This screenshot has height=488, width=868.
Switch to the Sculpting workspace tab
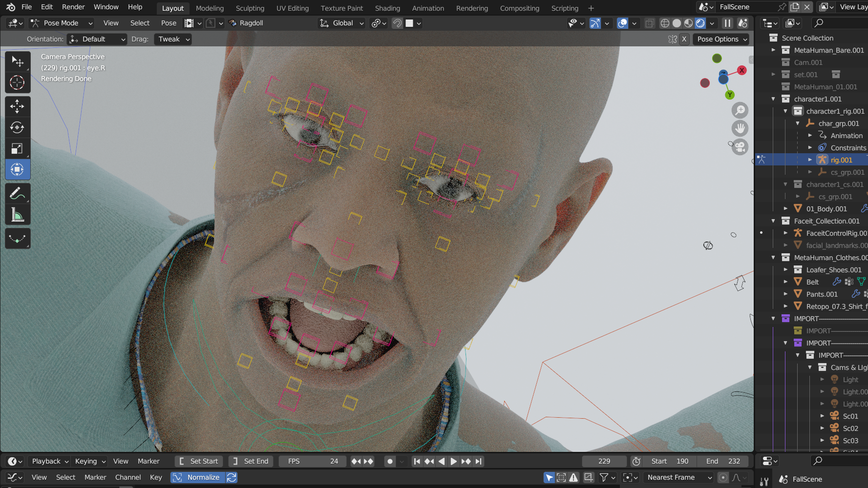[x=250, y=8]
